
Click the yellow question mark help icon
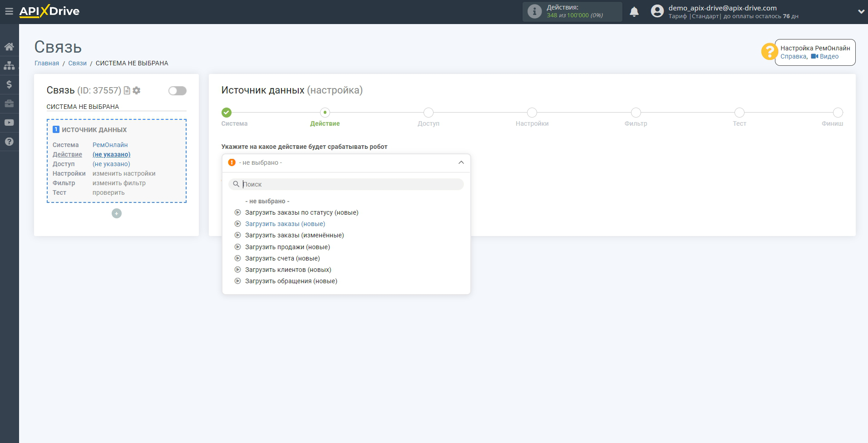(x=769, y=51)
